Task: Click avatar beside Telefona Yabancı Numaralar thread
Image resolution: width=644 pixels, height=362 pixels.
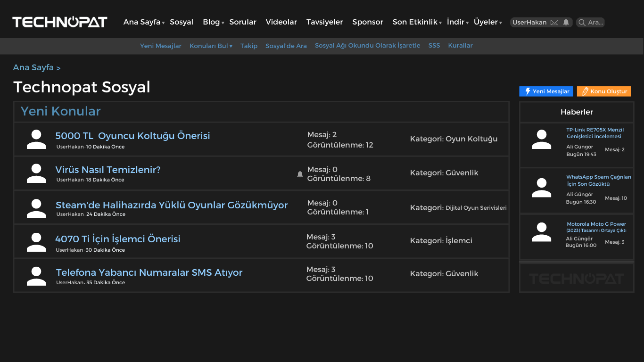Action: coord(36,276)
